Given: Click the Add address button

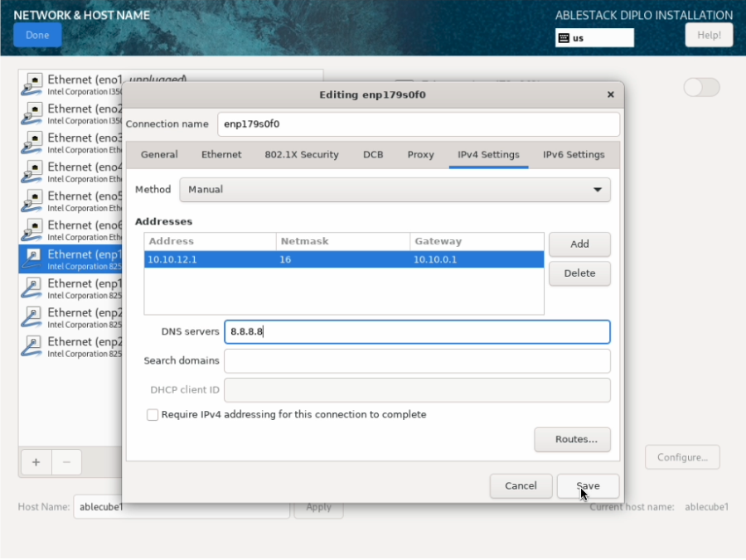Looking at the screenshot, I should [x=579, y=244].
